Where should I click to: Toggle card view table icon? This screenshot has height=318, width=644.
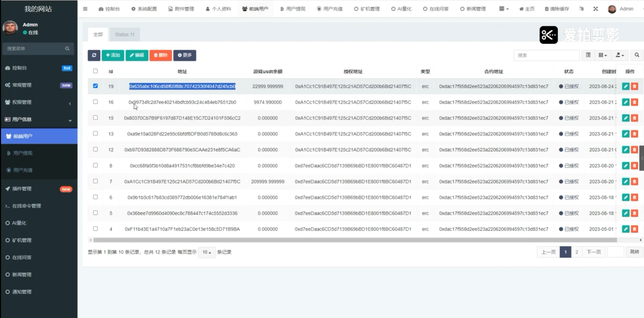coord(588,55)
